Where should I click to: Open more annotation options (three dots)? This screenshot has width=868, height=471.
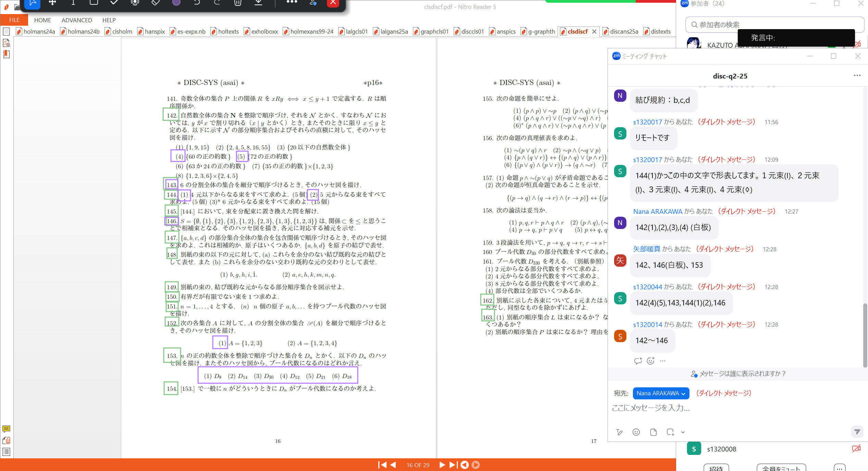pos(292,2)
